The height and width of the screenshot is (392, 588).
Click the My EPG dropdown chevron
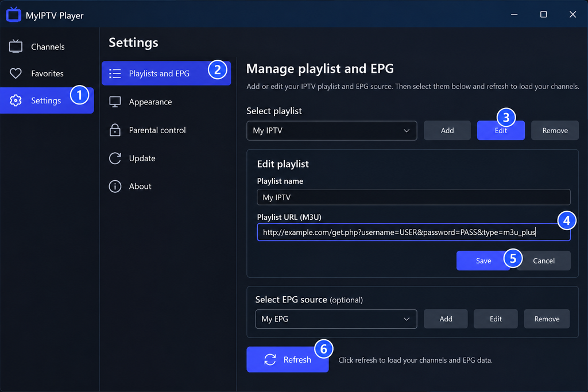coord(406,319)
